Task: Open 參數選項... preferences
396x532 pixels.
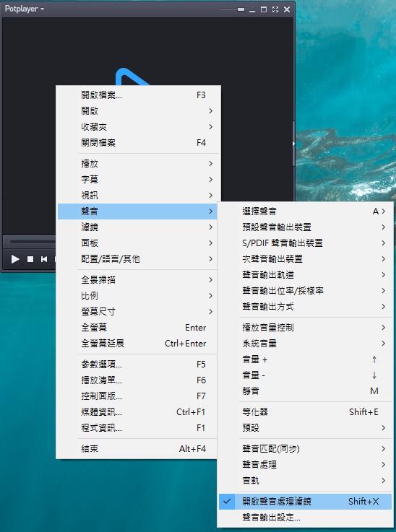Action: [x=137, y=365]
